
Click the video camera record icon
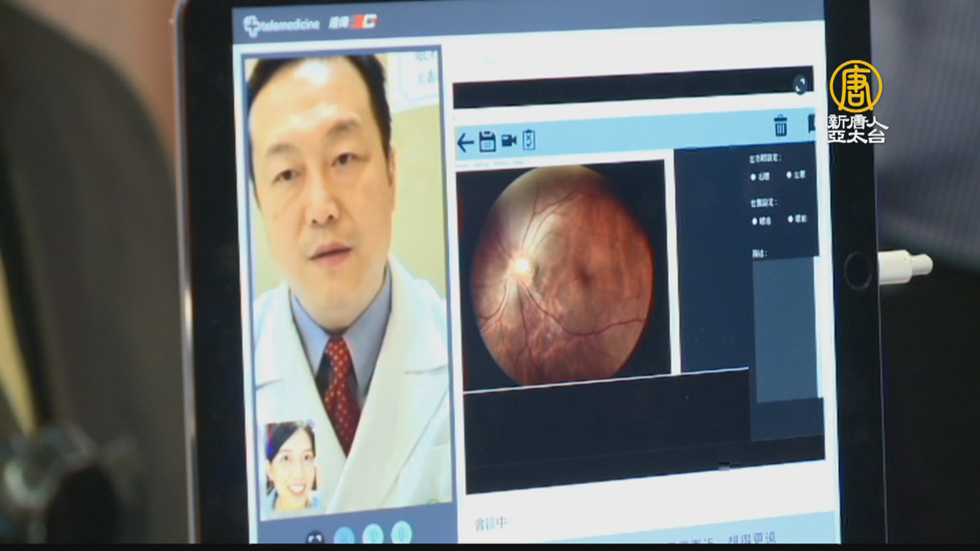pyautogui.click(x=509, y=141)
